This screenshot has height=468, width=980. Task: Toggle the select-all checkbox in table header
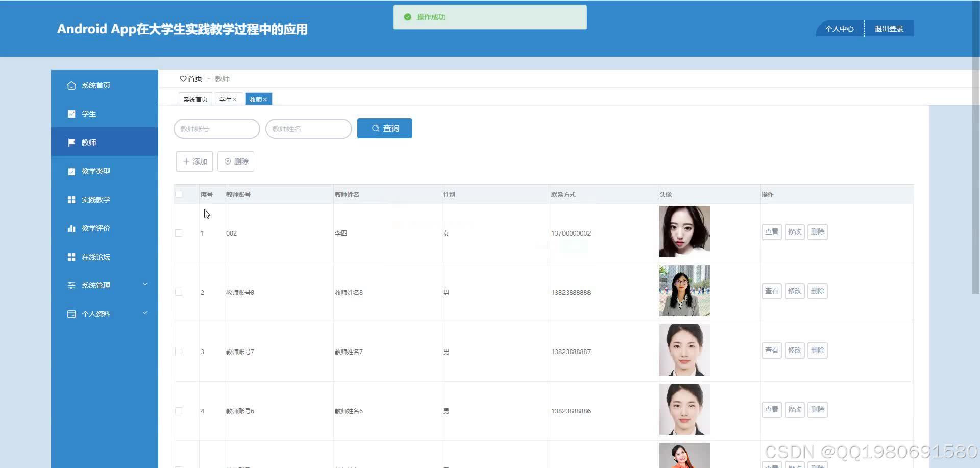pos(179,194)
